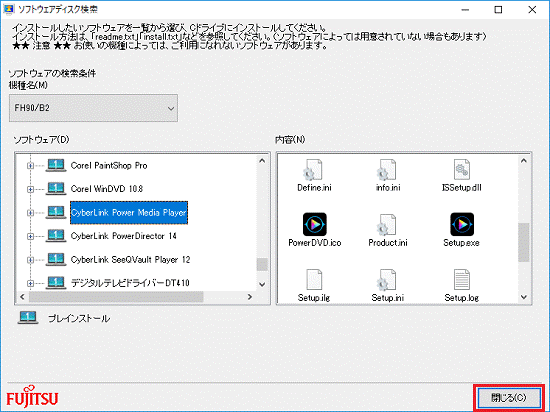Select the ISSetup.dll file icon

tap(462, 169)
